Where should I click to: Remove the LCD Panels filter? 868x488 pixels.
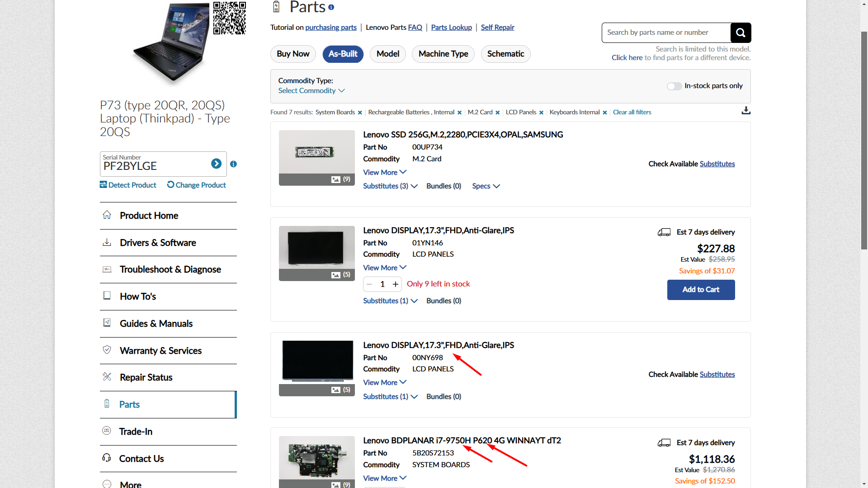click(541, 113)
